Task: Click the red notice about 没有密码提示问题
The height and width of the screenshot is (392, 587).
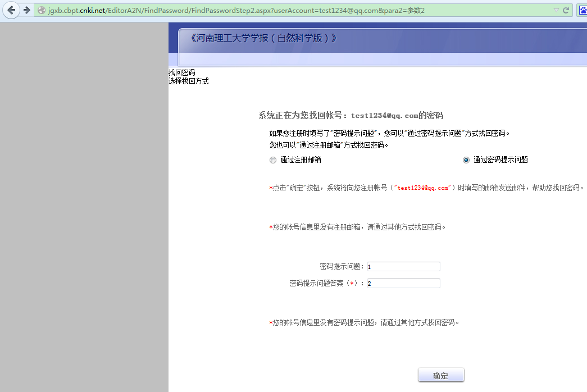Action: [364, 323]
